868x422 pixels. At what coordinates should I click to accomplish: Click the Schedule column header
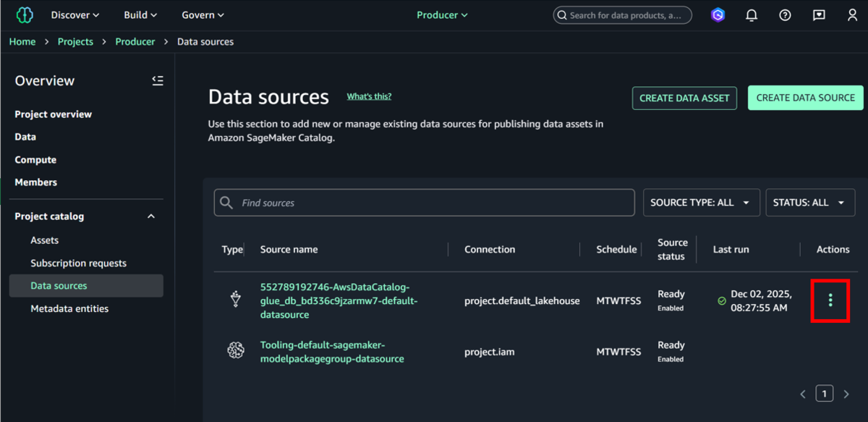tap(616, 249)
